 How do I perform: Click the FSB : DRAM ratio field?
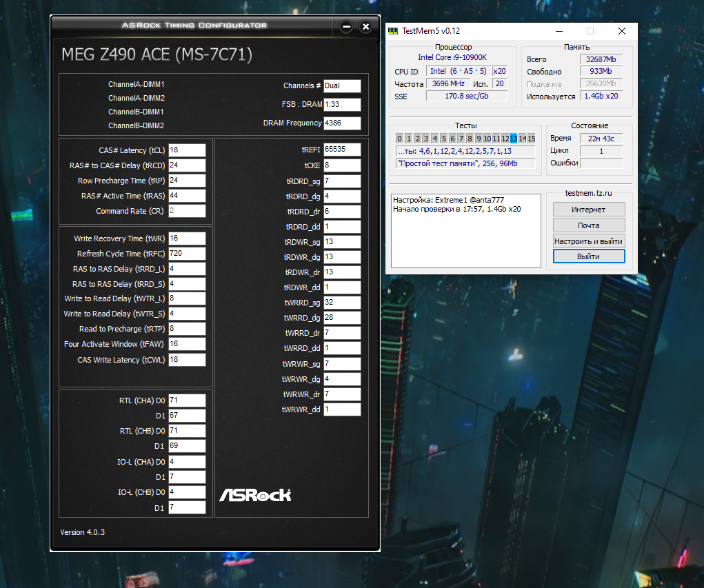pyautogui.click(x=342, y=105)
